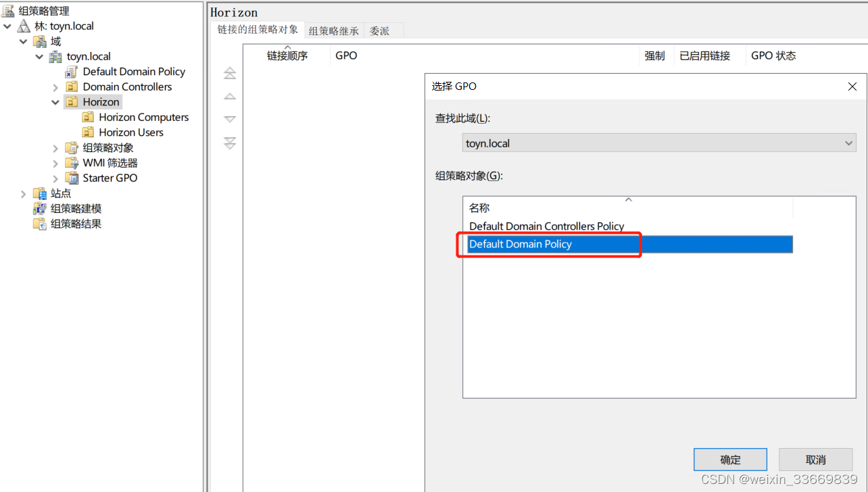
Task: Click the Domain Controllers OU icon
Action: coord(72,87)
